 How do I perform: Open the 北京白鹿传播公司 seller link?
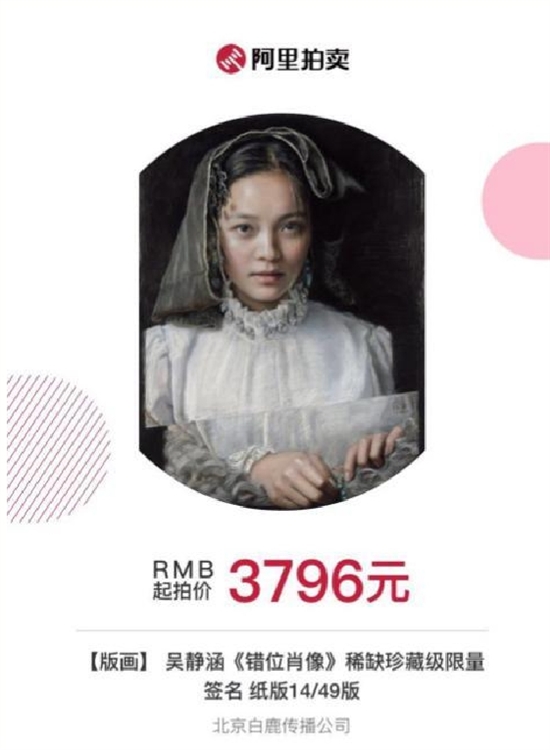pyautogui.click(x=281, y=725)
